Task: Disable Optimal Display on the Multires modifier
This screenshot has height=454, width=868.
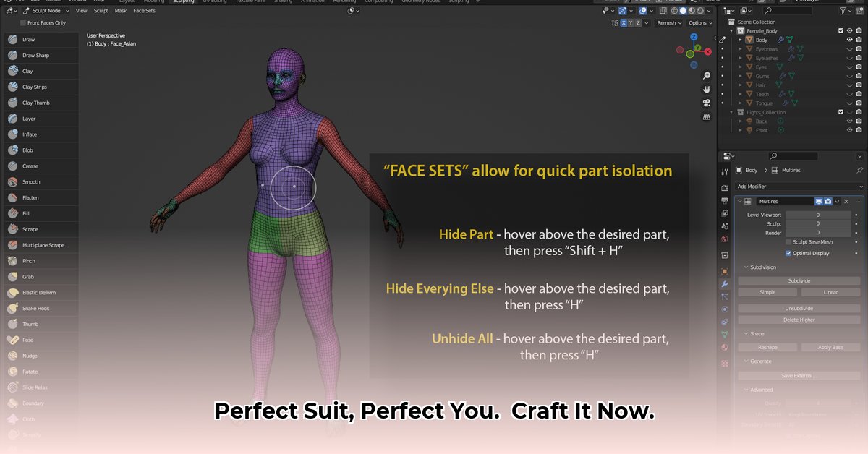Action: (x=788, y=253)
